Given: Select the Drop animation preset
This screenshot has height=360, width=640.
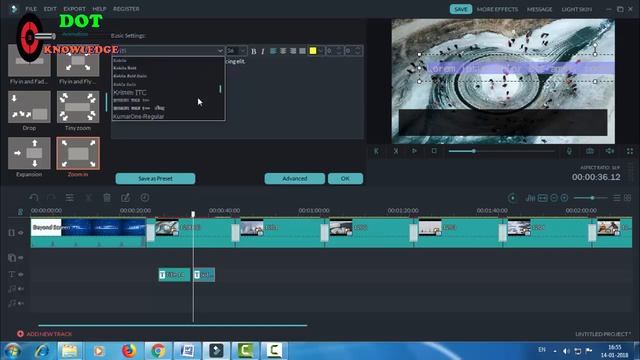Looking at the screenshot, I should coord(29,107).
